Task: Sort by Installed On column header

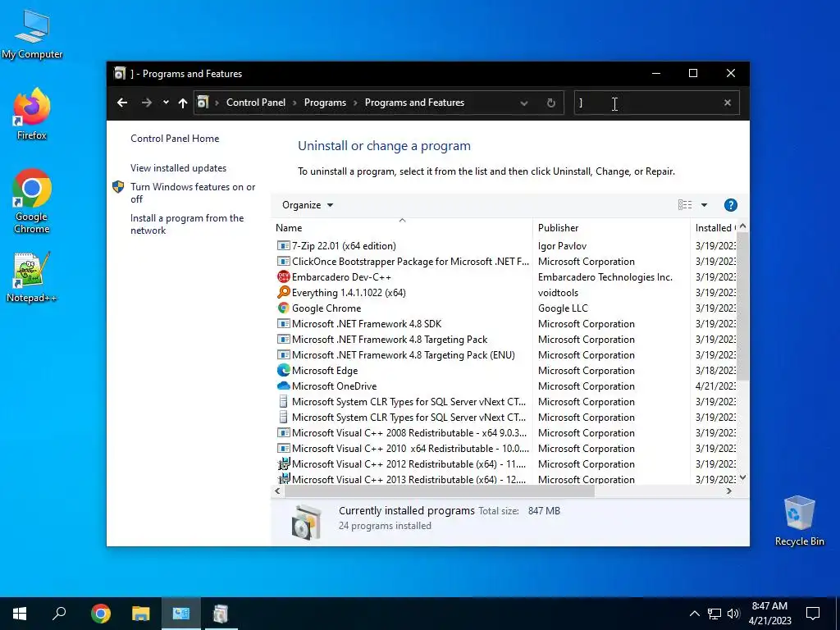Action: tap(714, 228)
